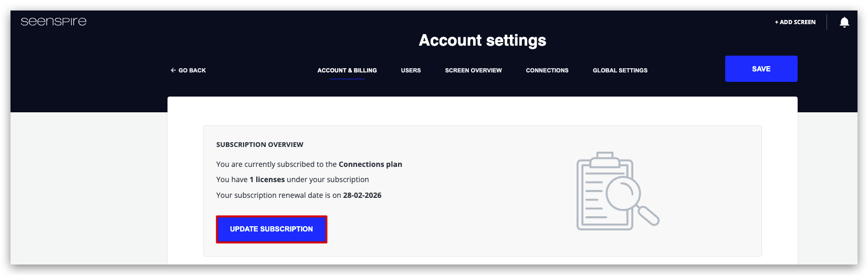Select the Account & Billing tab

coord(347,70)
